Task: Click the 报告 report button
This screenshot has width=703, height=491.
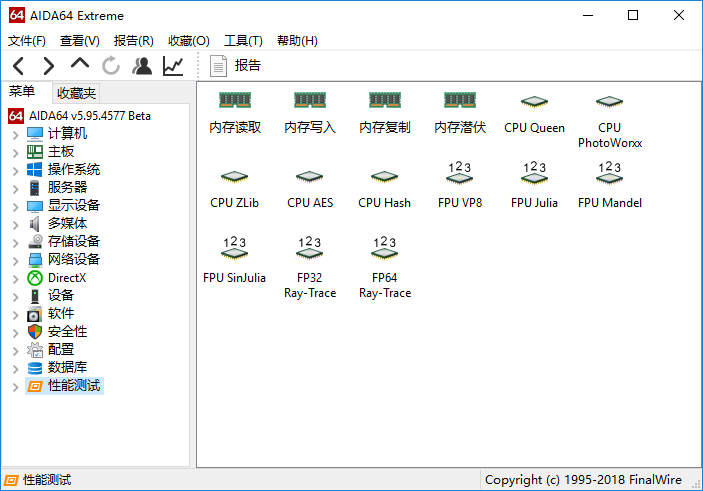Action: [x=236, y=66]
